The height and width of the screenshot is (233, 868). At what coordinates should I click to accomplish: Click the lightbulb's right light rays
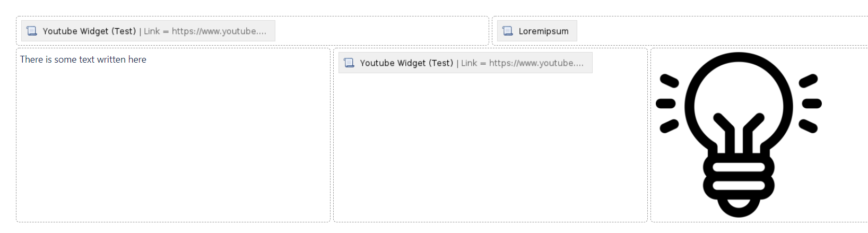pos(810,103)
